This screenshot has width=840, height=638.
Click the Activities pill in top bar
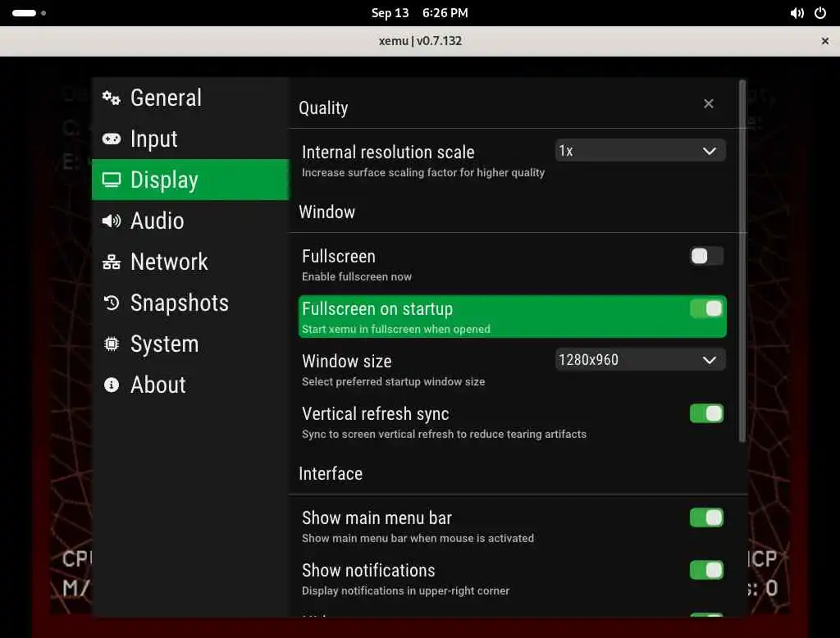coord(29,13)
